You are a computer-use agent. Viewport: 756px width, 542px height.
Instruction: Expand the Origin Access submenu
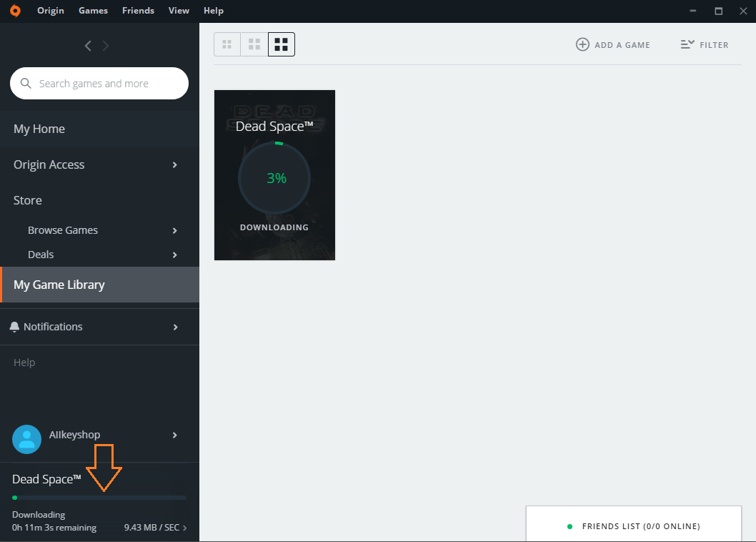point(175,165)
